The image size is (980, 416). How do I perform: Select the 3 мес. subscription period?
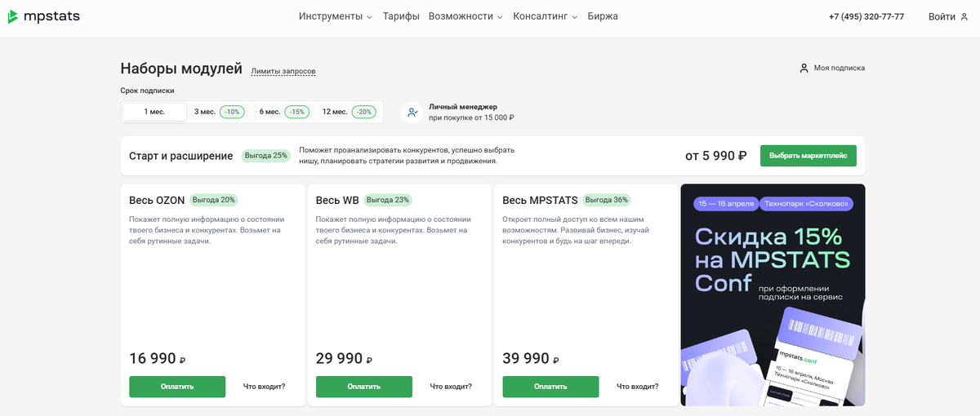click(x=218, y=112)
